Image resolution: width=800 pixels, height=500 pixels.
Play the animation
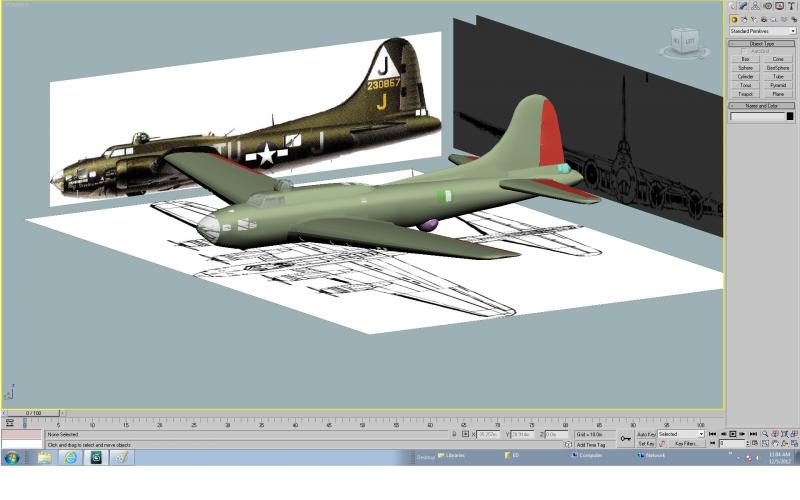(x=733, y=434)
